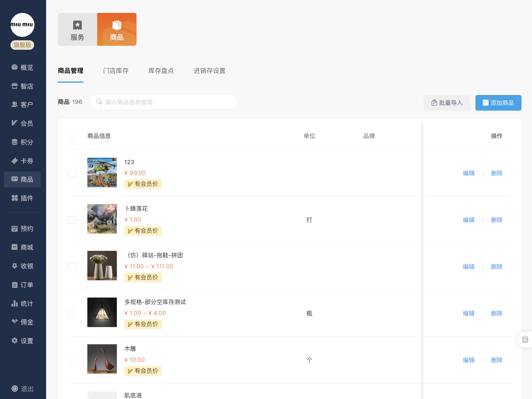Open 佣金 commission section
This screenshot has width=532, height=399.
[x=22, y=322]
